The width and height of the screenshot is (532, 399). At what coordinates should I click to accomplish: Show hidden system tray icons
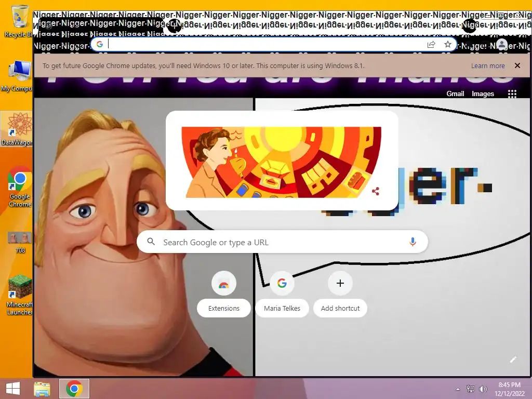[458, 389]
